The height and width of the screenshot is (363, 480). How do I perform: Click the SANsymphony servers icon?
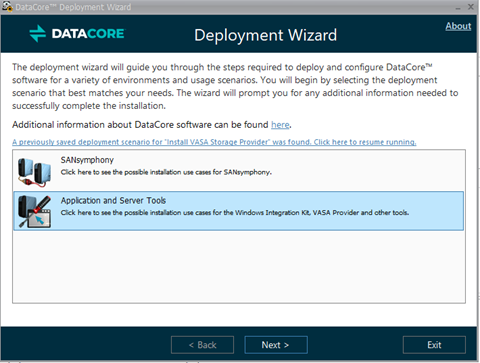[x=34, y=172]
